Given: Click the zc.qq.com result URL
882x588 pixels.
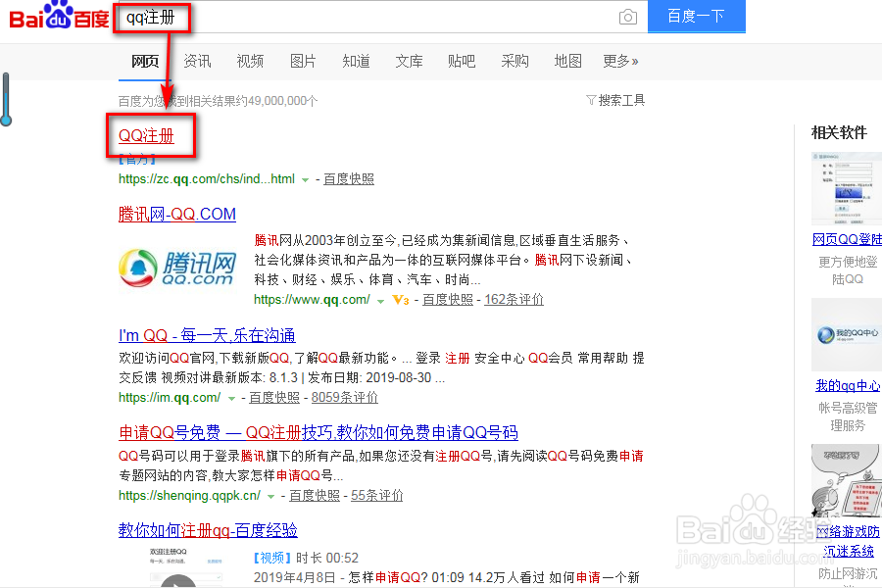Looking at the screenshot, I should [207, 179].
